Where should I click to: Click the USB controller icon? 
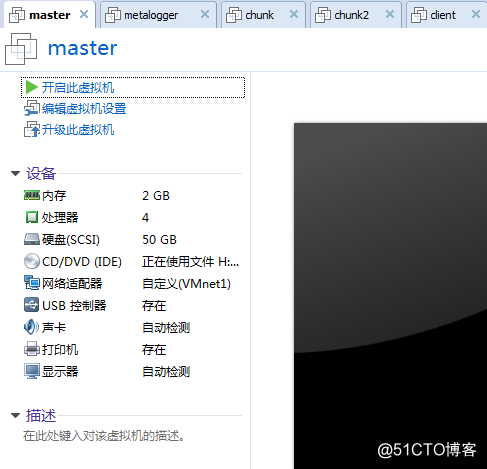(32, 305)
